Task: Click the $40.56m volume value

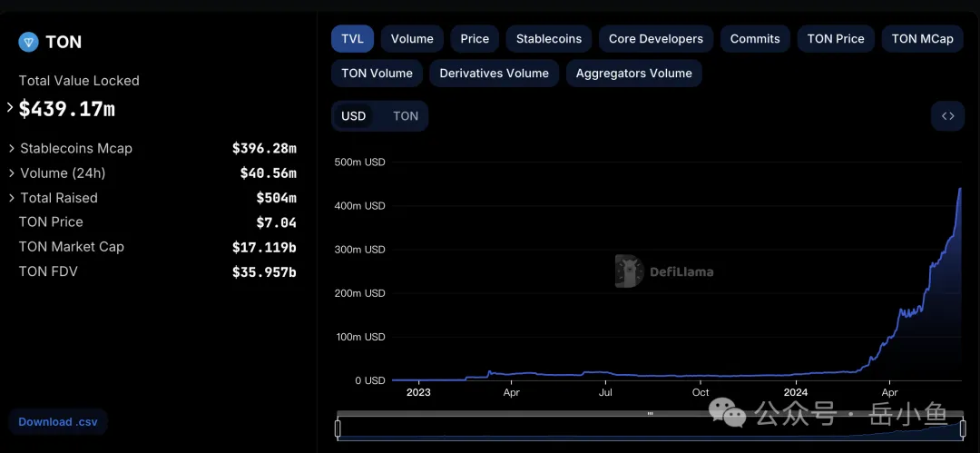Action: tap(268, 172)
